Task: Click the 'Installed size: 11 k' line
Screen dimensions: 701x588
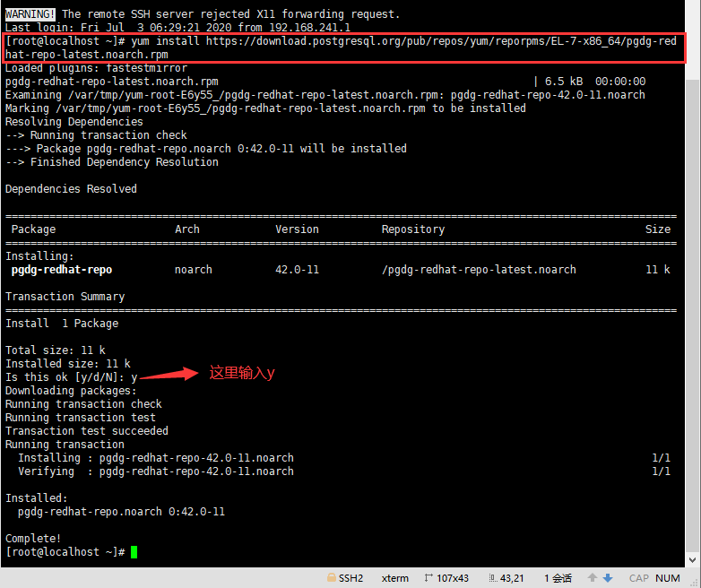Action: pyautogui.click(x=68, y=364)
